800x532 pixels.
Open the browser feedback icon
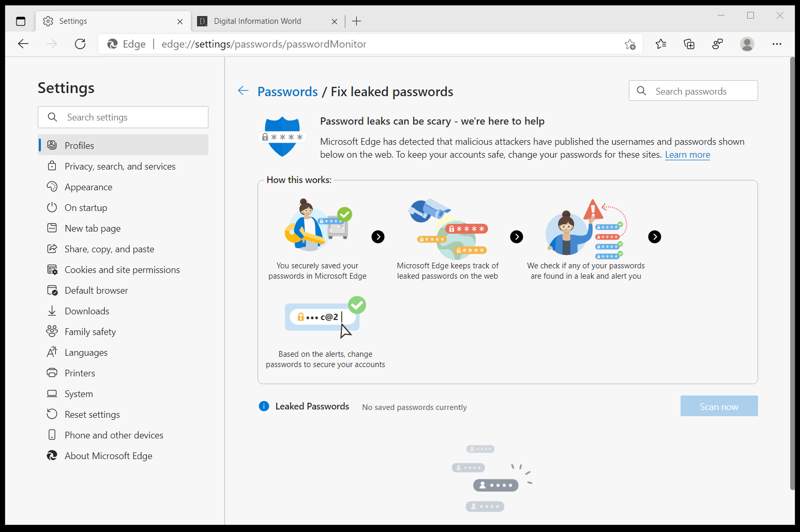coord(717,44)
